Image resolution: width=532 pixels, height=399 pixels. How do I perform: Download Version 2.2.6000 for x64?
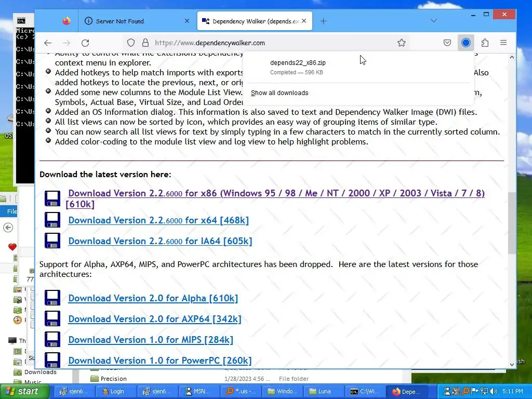pos(158,220)
